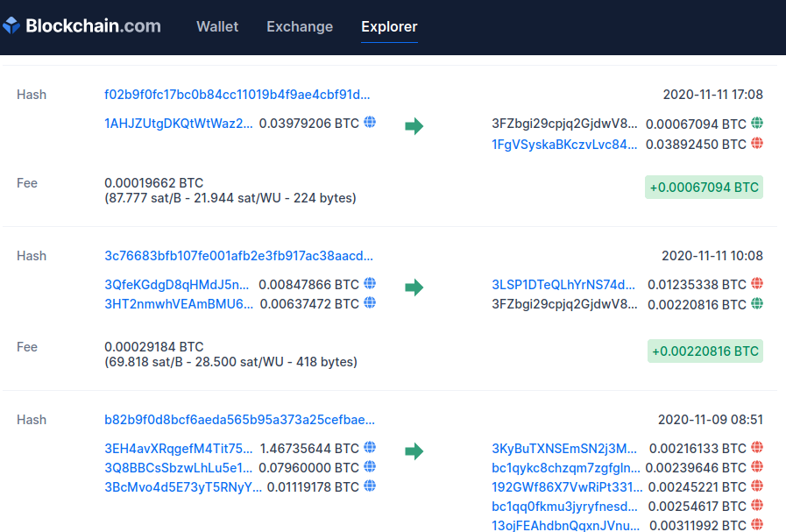
Task: Click red globe icon next to 0.01235338 BTC
Action: 757,284
